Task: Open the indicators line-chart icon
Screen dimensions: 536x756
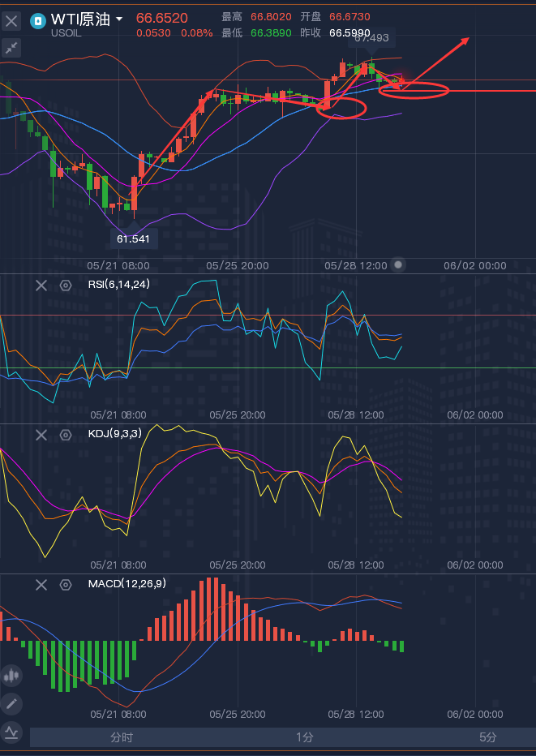Action: tap(11, 732)
